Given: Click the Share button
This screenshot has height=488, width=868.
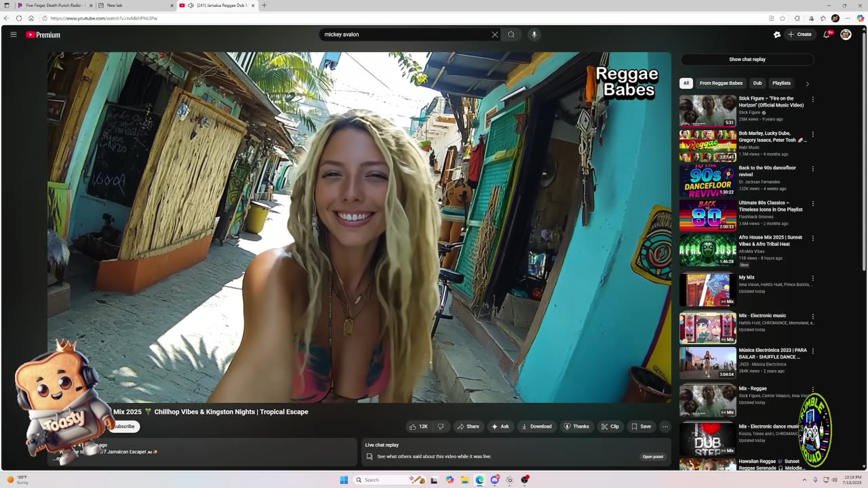Looking at the screenshot, I should click(x=468, y=426).
